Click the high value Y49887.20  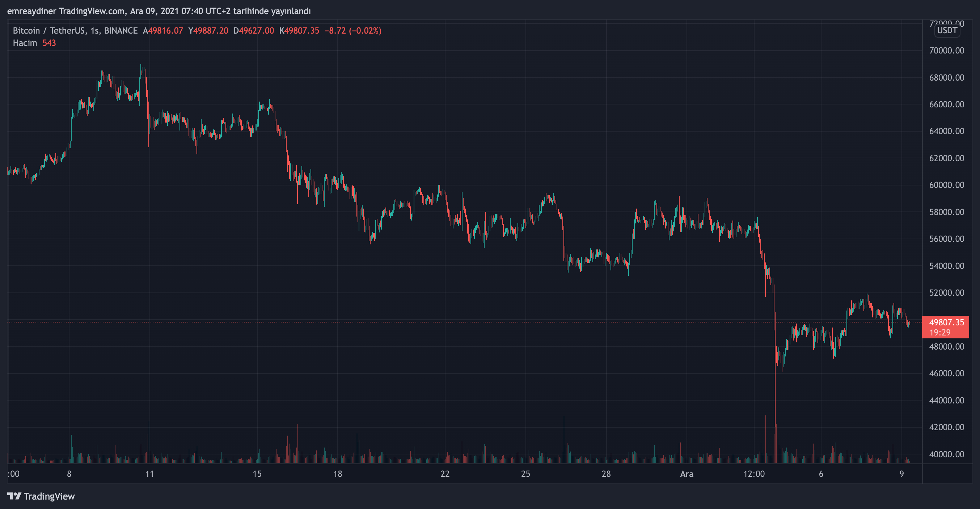[x=208, y=30]
